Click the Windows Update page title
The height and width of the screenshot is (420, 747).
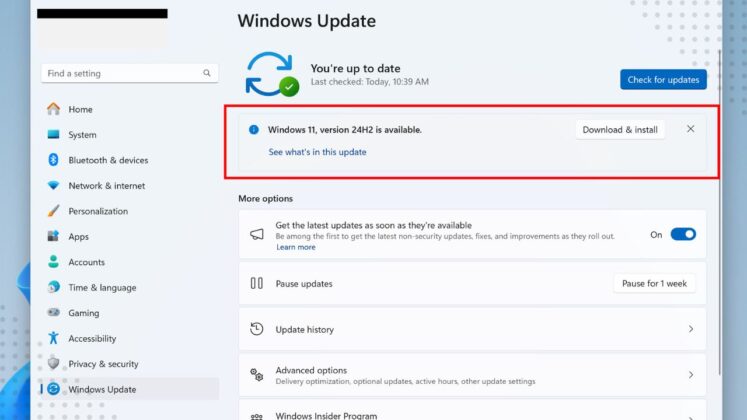[x=307, y=21]
